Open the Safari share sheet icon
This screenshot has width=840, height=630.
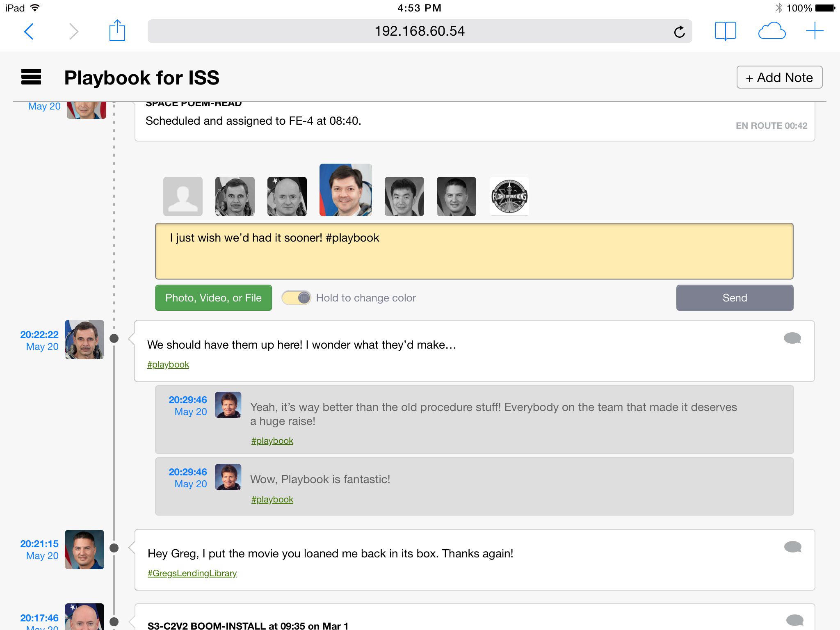[117, 30]
